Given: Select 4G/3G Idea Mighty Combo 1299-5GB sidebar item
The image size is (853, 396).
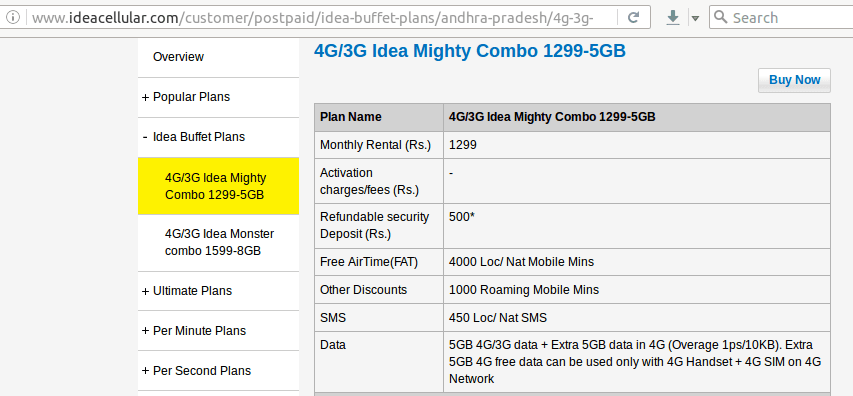Looking at the screenshot, I should tap(218, 186).
